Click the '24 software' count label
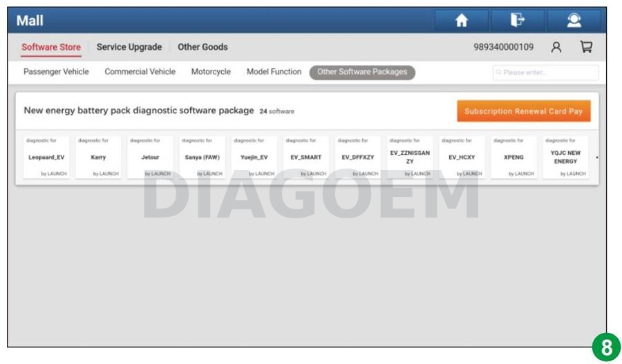Image resolution: width=622 pixels, height=364 pixels. (277, 111)
